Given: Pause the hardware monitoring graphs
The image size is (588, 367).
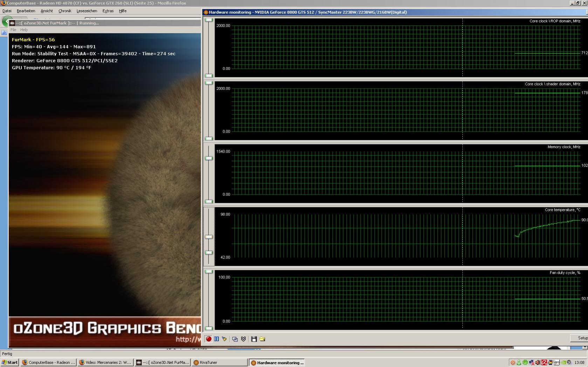Looking at the screenshot, I should [x=216, y=339].
